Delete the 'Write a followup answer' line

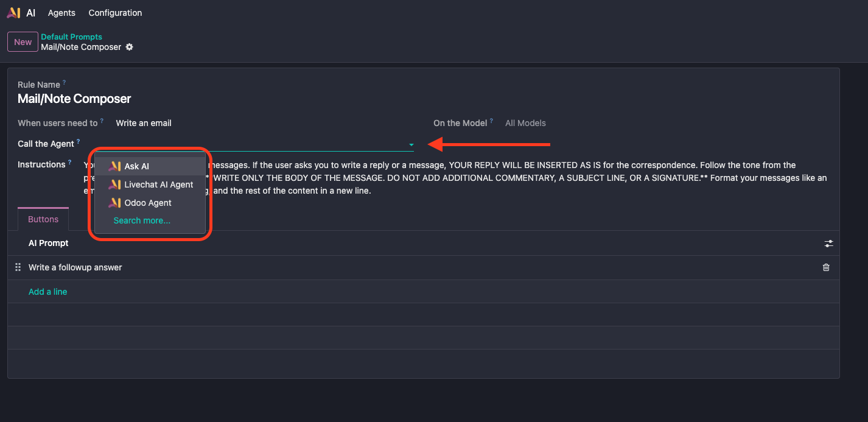[x=826, y=267]
